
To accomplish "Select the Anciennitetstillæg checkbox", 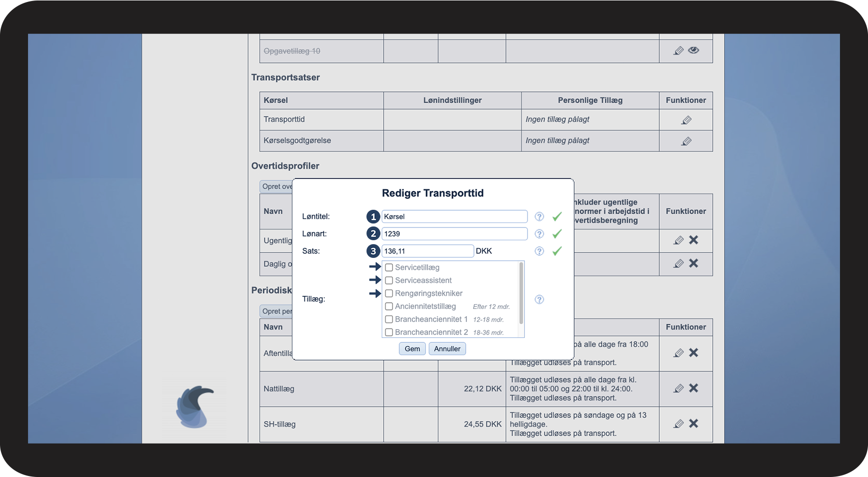I will point(389,307).
